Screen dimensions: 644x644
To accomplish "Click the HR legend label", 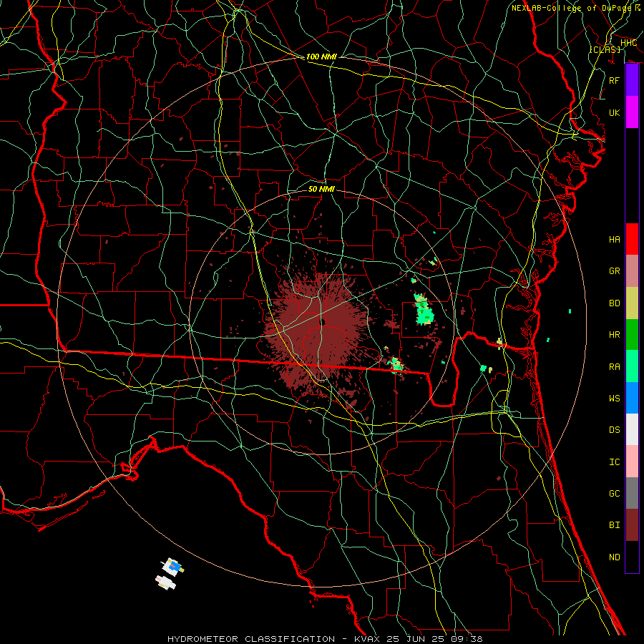I will (x=614, y=335).
